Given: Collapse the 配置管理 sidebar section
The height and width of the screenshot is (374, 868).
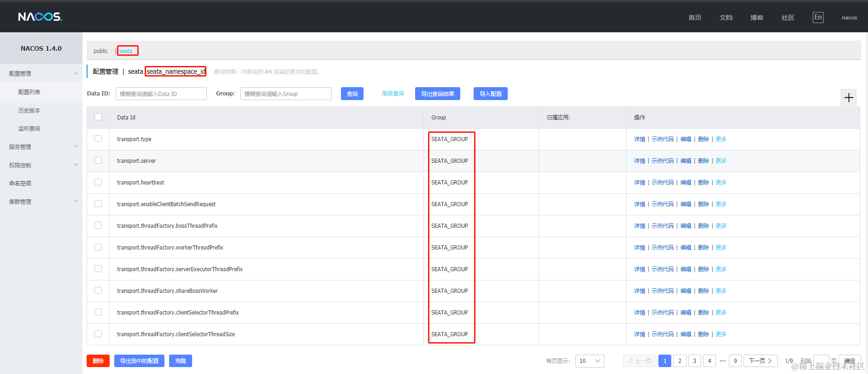Looking at the screenshot, I should pyautogui.click(x=41, y=73).
